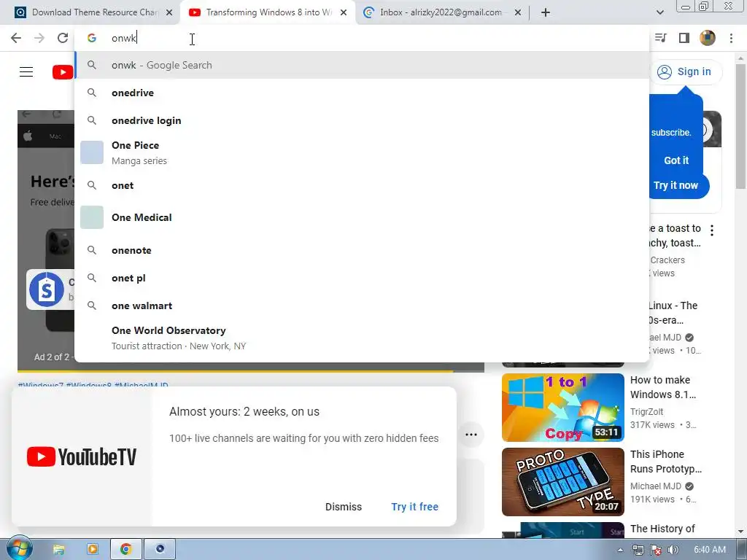This screenshot has width=747, height=560.
Task: Open 'How to make Windows 8.1…' title
Action: click(662, 387)
